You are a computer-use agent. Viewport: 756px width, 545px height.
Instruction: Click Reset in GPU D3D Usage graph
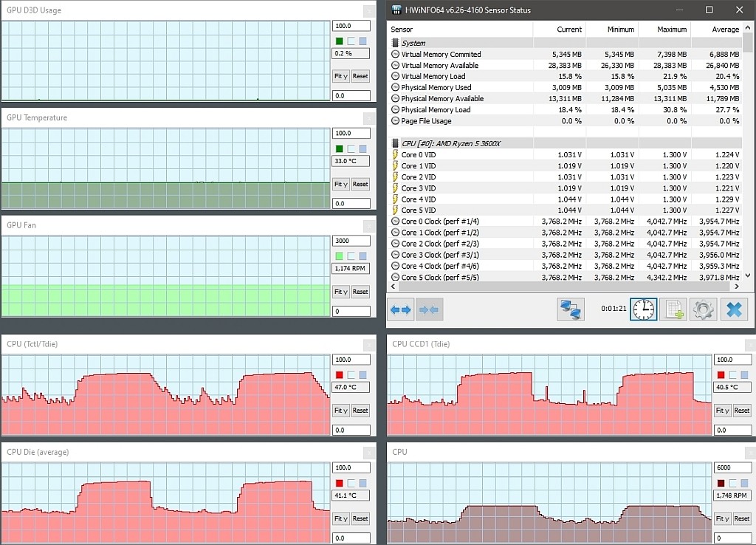pos(360,76)
